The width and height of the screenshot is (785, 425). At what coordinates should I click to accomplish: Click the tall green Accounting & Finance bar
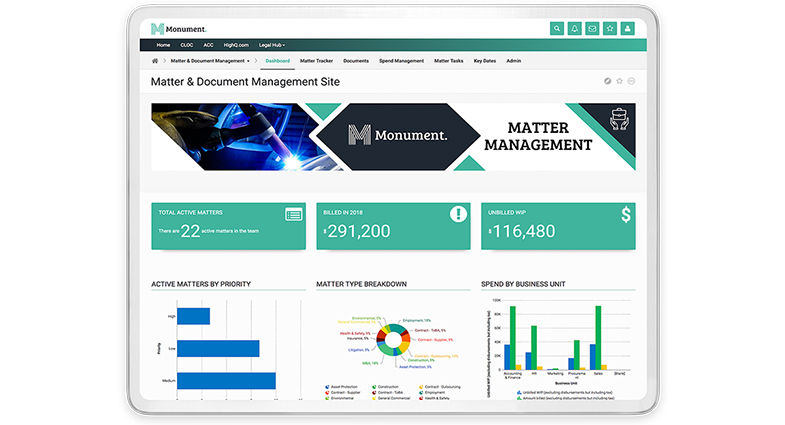[512, 338]
